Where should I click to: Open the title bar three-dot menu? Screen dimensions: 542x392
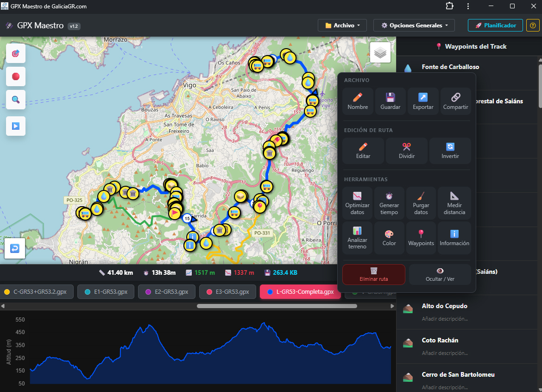pyautogui.click(x=468, y=6)
